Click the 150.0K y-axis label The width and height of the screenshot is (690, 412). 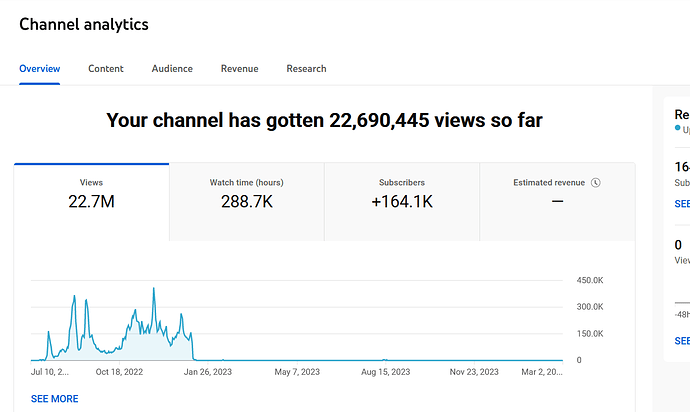(590, 334)
